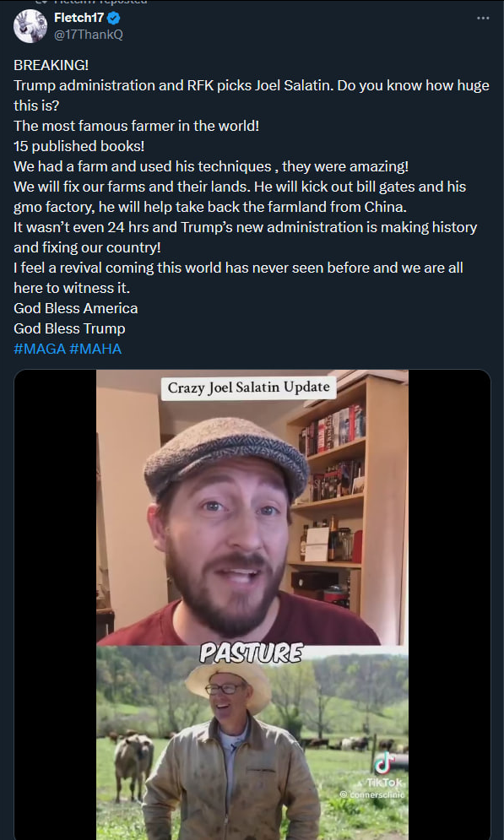Click the 'Crazy Joel Salatin Update' caption banner
This screenshot has width=504, height=840.
coord(248,387)
